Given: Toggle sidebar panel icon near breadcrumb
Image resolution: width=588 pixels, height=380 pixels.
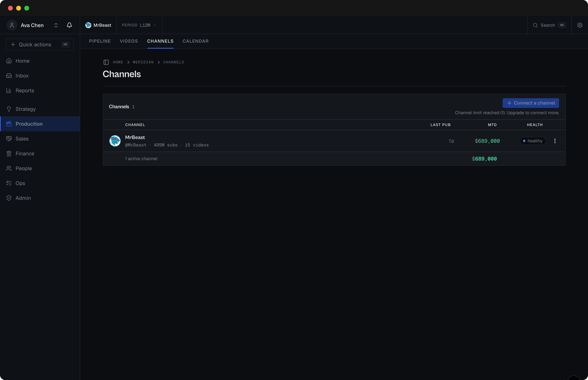Looking at the screenshot, I should point(106,62).
